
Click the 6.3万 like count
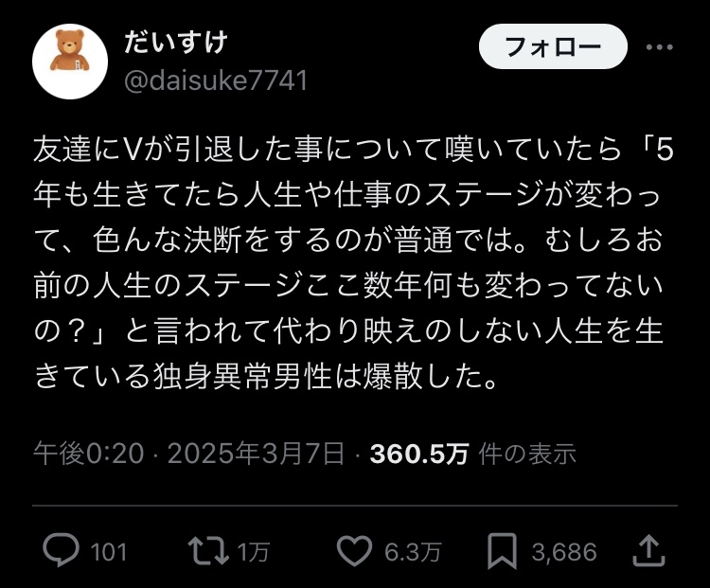(x=413, y=552)
